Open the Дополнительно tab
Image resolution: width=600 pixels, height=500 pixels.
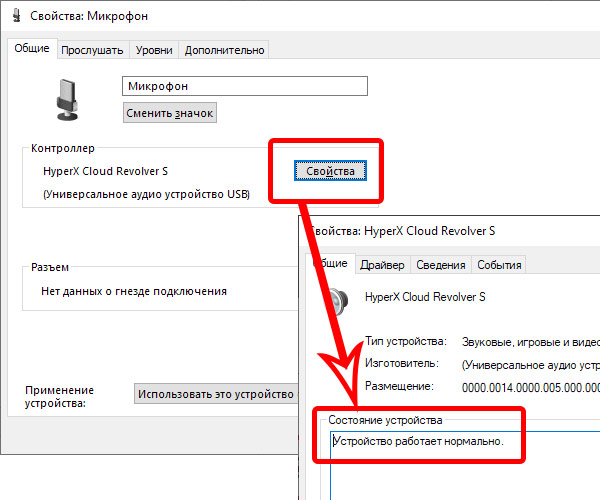point(224,50)
